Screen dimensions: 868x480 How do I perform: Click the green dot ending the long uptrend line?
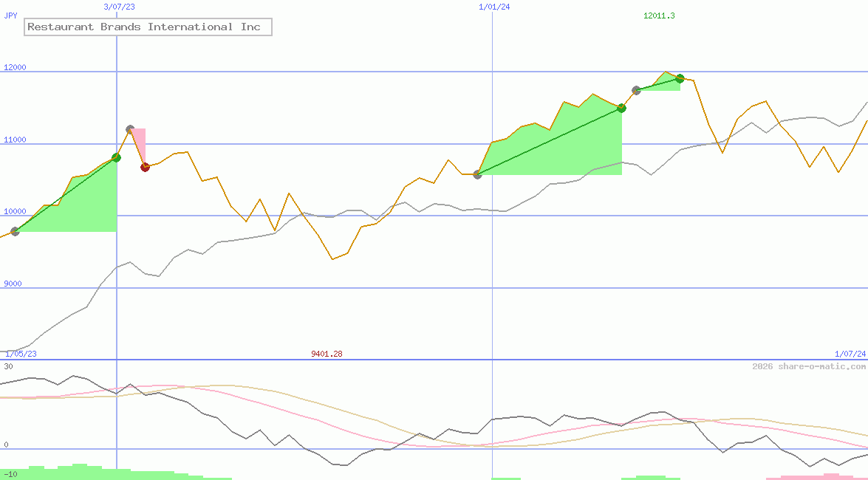pyautogui.click(x=621, y=108)
